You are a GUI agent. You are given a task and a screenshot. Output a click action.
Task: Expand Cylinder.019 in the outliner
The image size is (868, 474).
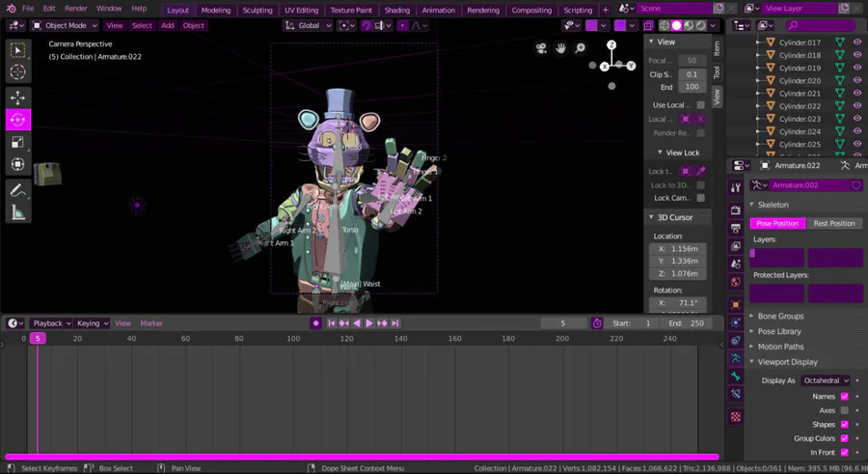pyautogui.click(x=757, y=68)
